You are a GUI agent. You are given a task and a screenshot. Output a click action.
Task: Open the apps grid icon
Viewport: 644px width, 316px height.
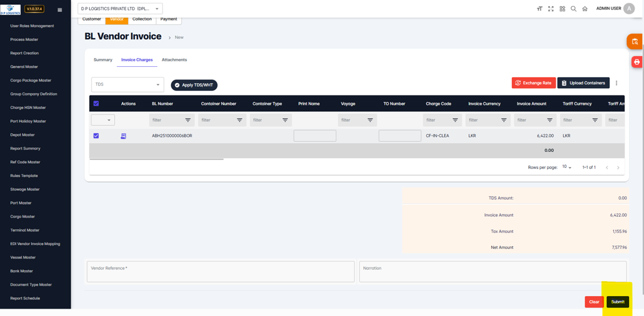(562, 9)
